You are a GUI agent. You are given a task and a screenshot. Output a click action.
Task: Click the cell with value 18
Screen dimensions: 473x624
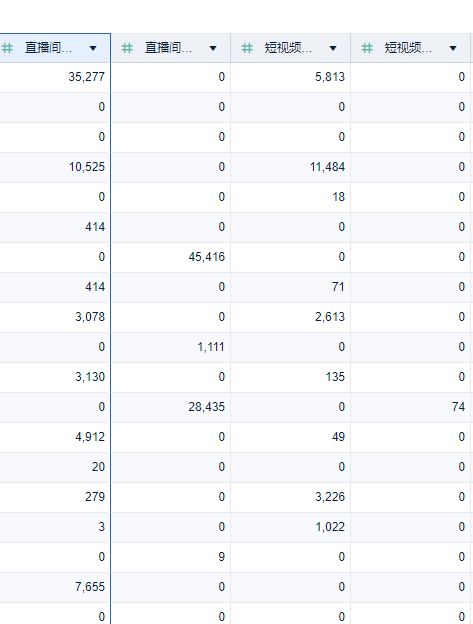pos(290,197)
